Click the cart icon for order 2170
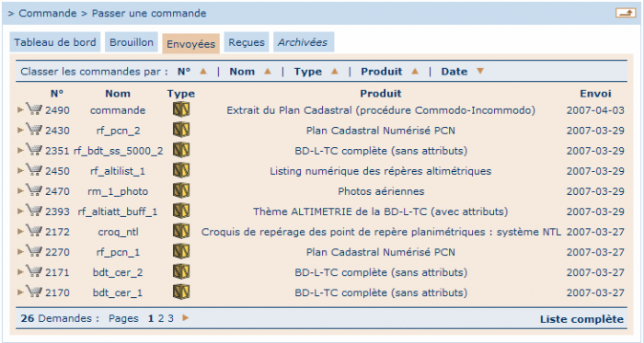This screenshot has height=343, width=644. pyautogui.click(x=34, y=292)
